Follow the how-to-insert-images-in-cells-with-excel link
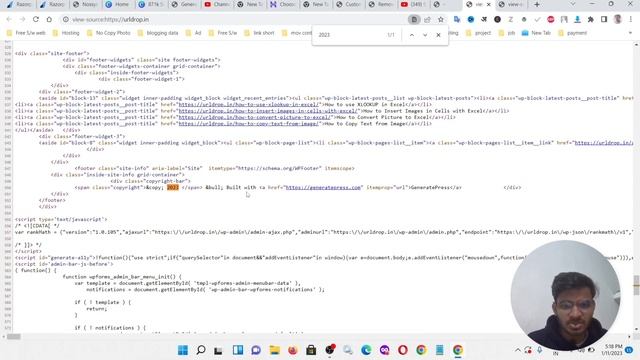Screen dimensions: 640x360 pyautogui.click(x=268, y=111)
